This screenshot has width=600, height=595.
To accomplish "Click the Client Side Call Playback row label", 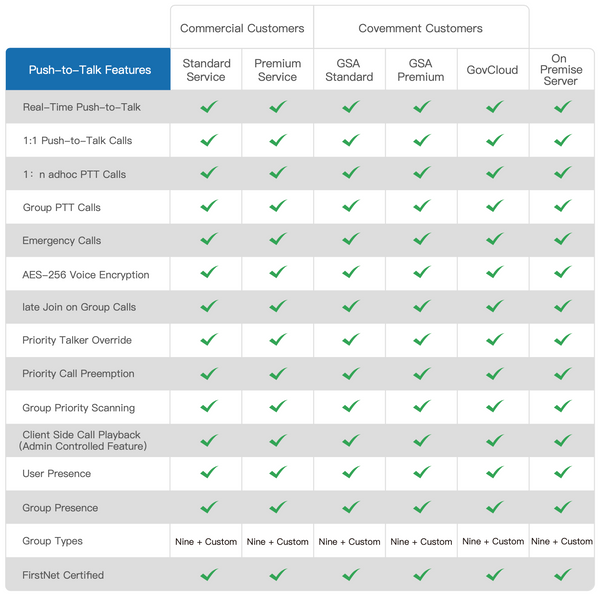I will click(83, 440).
